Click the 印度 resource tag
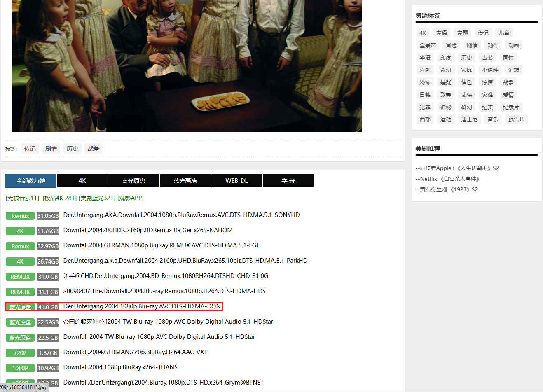The image size is (543, 392). tap(446, 58)
